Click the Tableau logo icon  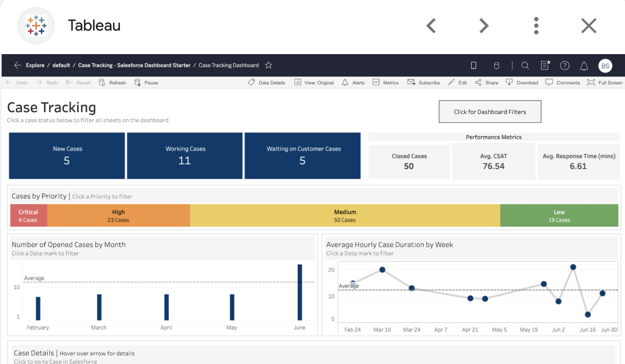click(x=36, y=26)
